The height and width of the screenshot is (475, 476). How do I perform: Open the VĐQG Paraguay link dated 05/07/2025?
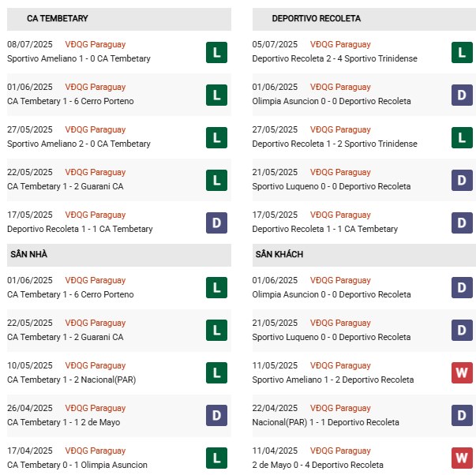[x=340, y=45]
